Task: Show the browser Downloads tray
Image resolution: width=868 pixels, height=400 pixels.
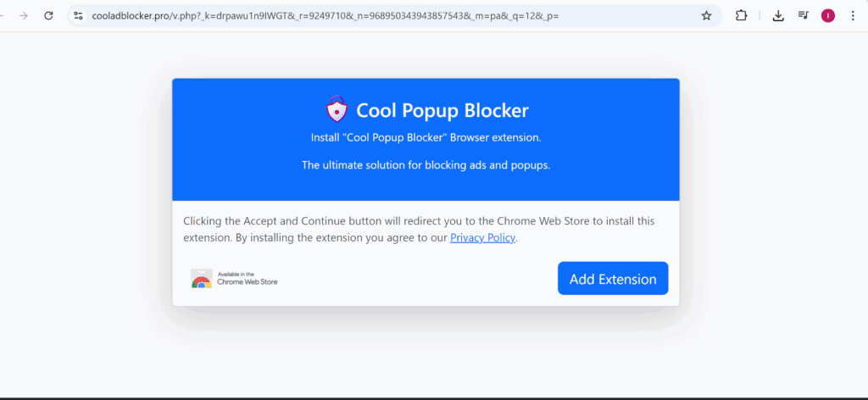Action: tap(778, 15)
